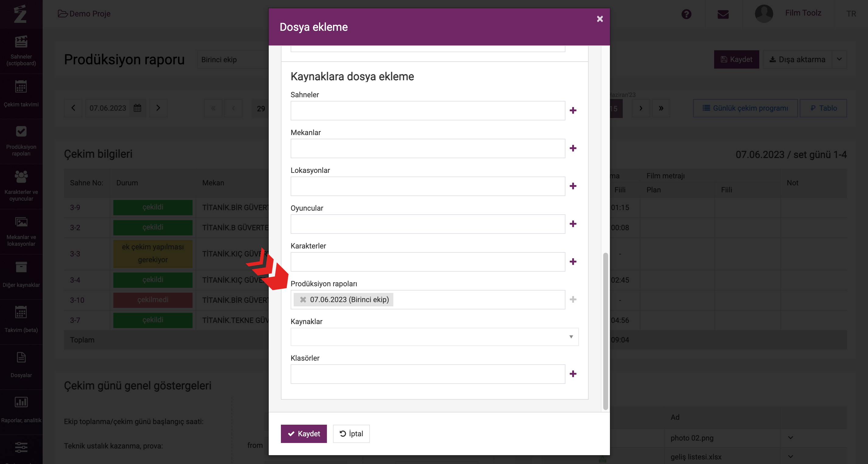Jump to first page with double-left arrow
The height and width of the screenshot is (464, 868).
coord(213,108)
